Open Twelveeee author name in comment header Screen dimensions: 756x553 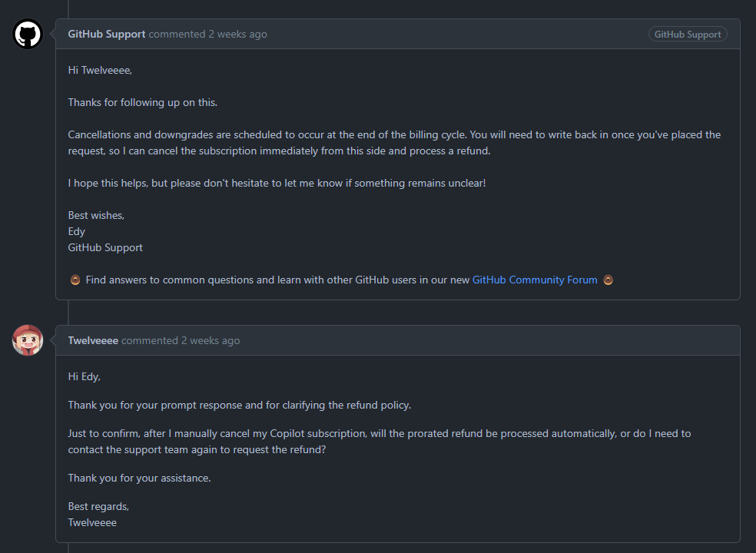tap(93, 341)
